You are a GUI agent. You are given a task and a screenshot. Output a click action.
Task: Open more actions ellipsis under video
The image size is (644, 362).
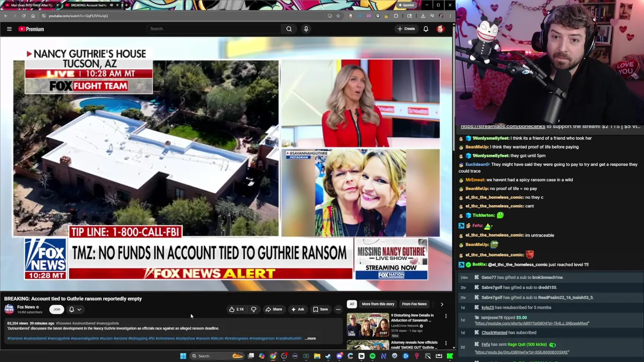[x=338, y=309]
